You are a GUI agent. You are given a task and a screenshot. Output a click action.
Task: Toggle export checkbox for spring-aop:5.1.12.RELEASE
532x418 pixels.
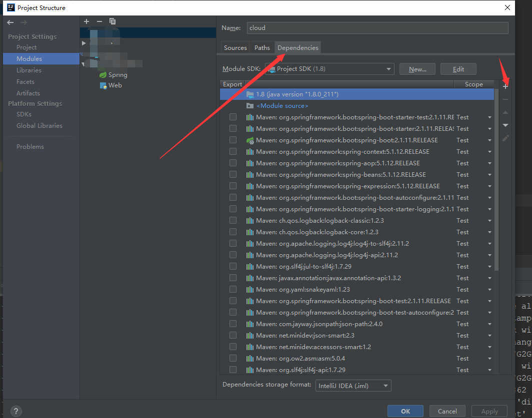point(233,163)
